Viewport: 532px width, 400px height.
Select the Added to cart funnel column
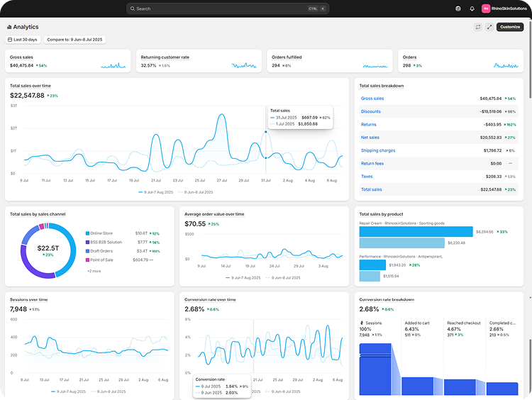(x=422, y=356)
